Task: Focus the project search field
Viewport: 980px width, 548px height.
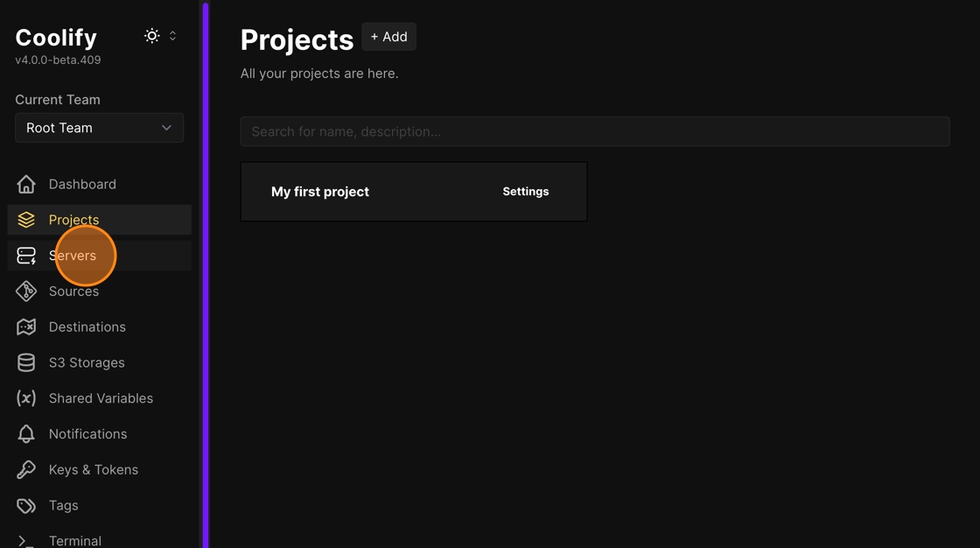Action: pos(595,131)
